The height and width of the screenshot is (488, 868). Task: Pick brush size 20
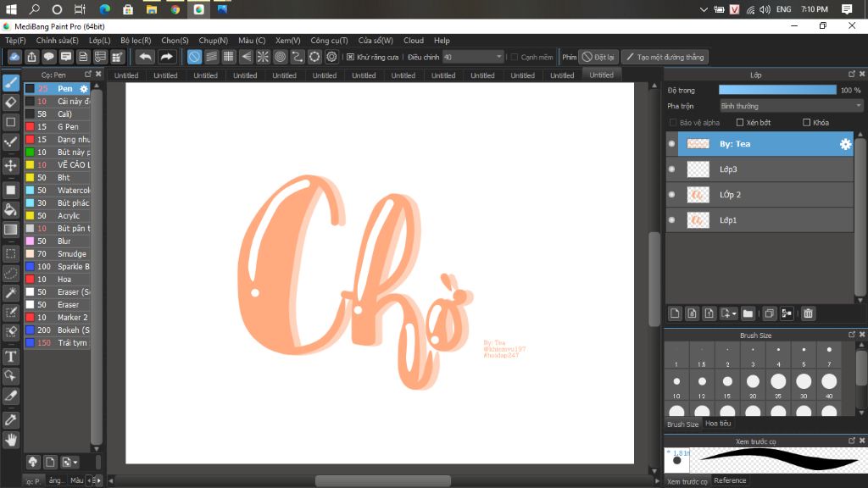tap(753, 385)
